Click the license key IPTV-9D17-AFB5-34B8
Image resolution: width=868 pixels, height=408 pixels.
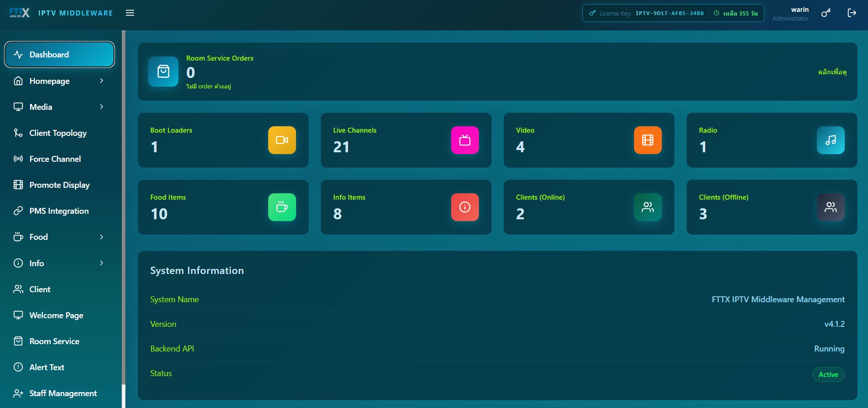point(670,13)
